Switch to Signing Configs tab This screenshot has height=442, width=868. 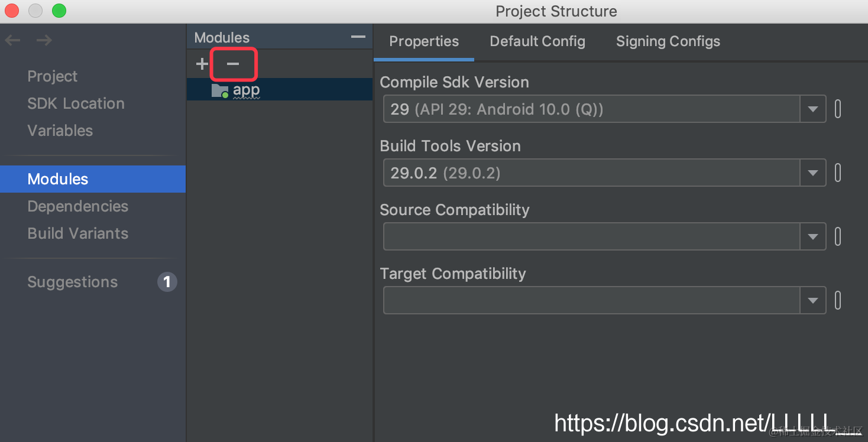click(x=668, y=41)
